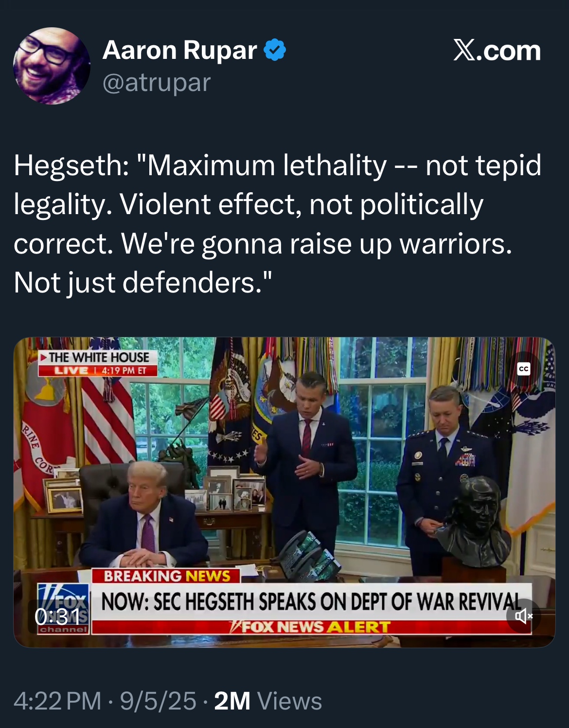
Task: Select the tweet text quoting Hegseth
Action: click(277, 224)
